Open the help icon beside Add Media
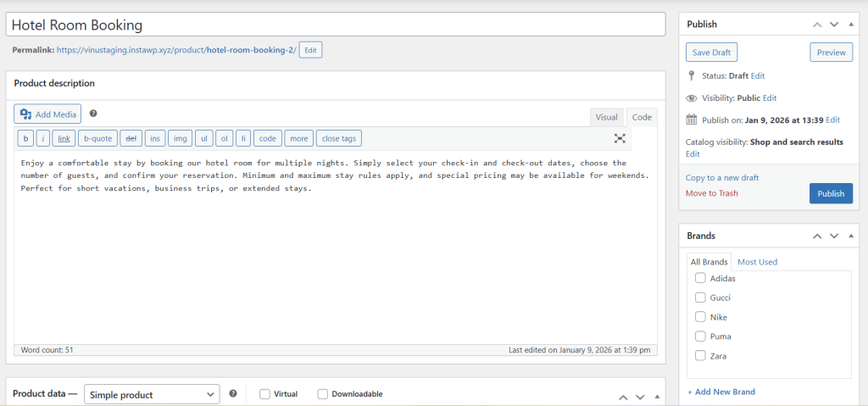Image resolution: width=868 pixels, height=406 pixels. 93,114
